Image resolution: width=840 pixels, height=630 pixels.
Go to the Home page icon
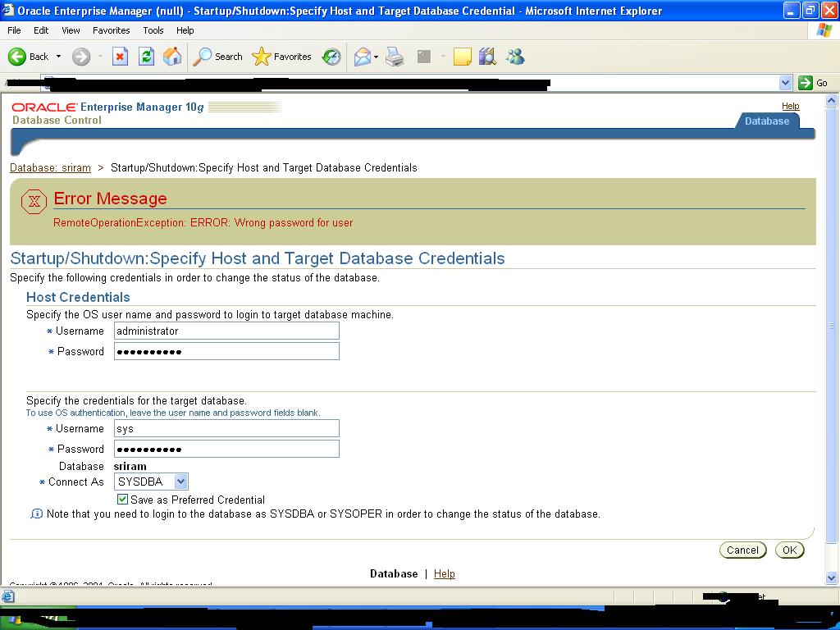(172, 57)
